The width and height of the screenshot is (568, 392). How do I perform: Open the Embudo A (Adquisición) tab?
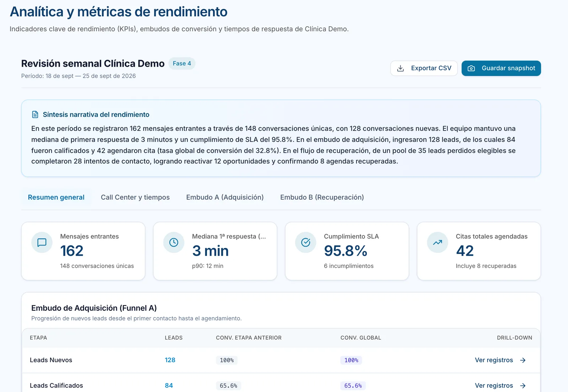pos(225,197)
